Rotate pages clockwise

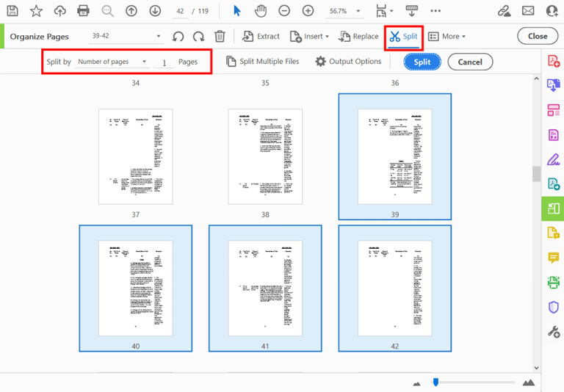(x=198, y=36)
